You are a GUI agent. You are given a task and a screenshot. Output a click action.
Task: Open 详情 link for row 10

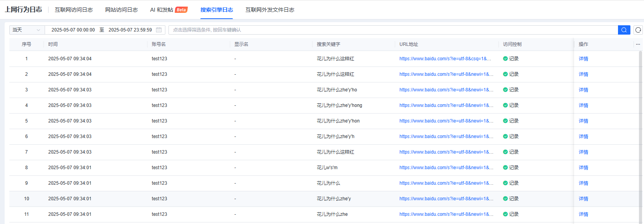(x=583, y=199)
